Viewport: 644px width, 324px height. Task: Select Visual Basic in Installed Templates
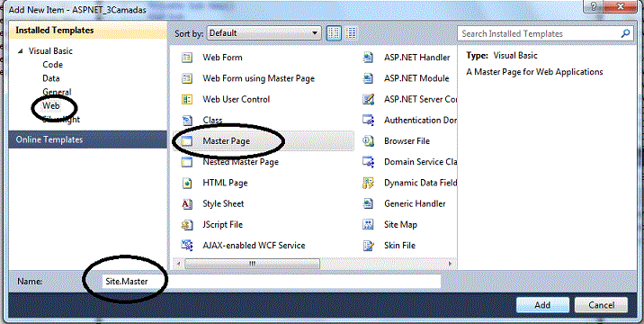[50, 51]
